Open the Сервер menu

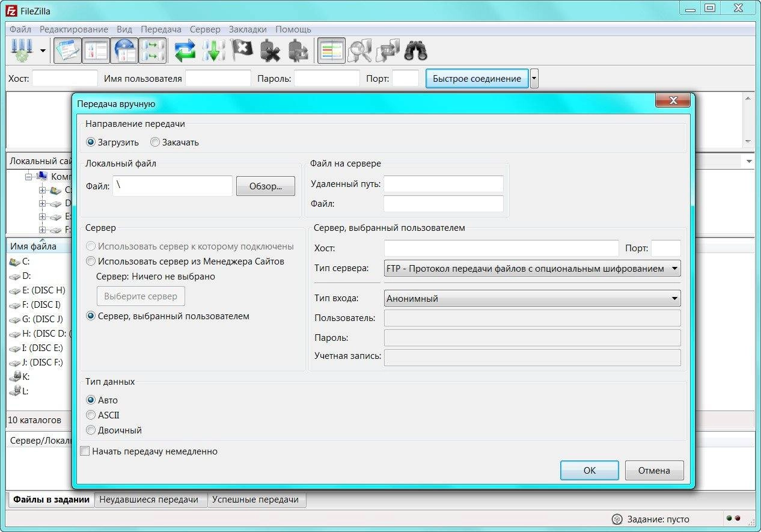pyautogui.click(x=205, y=29)
